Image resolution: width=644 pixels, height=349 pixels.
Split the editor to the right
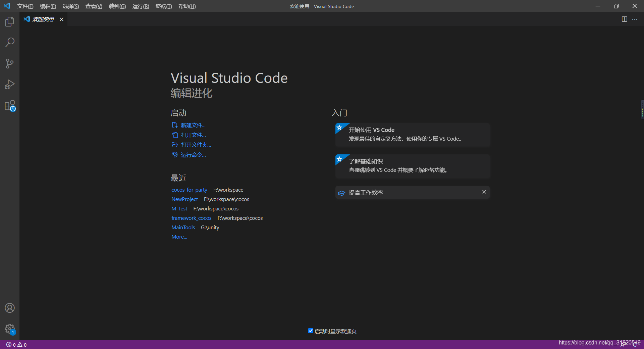(x=624, y=19)
